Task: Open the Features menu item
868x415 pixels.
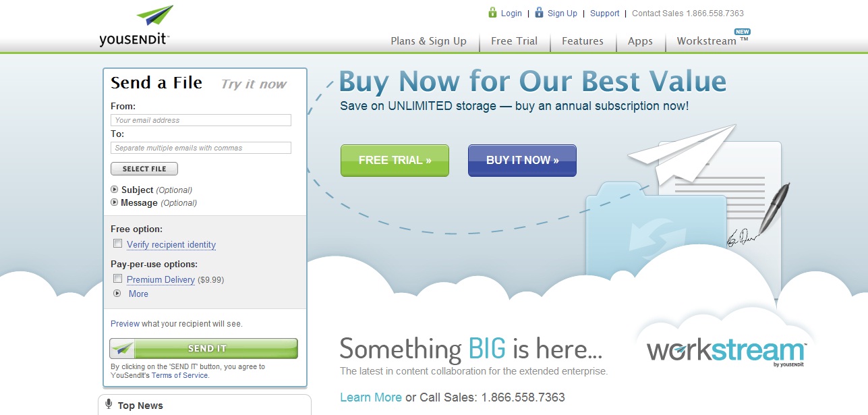Action: [x=583, y=41]
